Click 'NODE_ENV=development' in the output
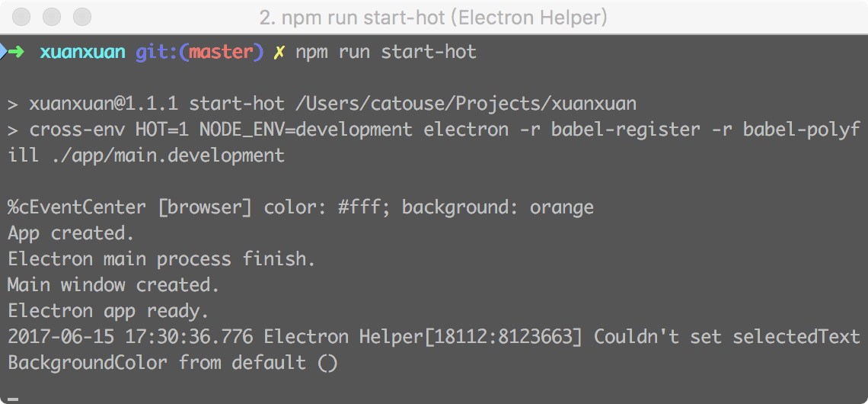 coord(306,130)
